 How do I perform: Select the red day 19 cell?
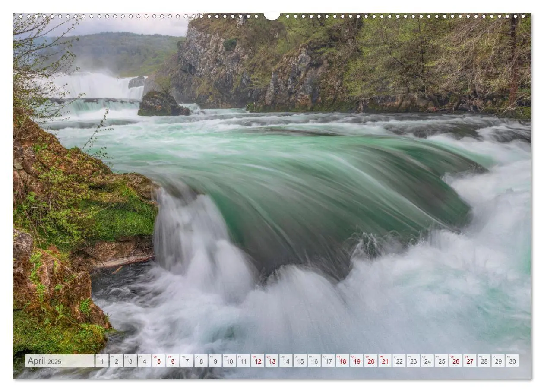pyautogui.click(x=357, y=361)
